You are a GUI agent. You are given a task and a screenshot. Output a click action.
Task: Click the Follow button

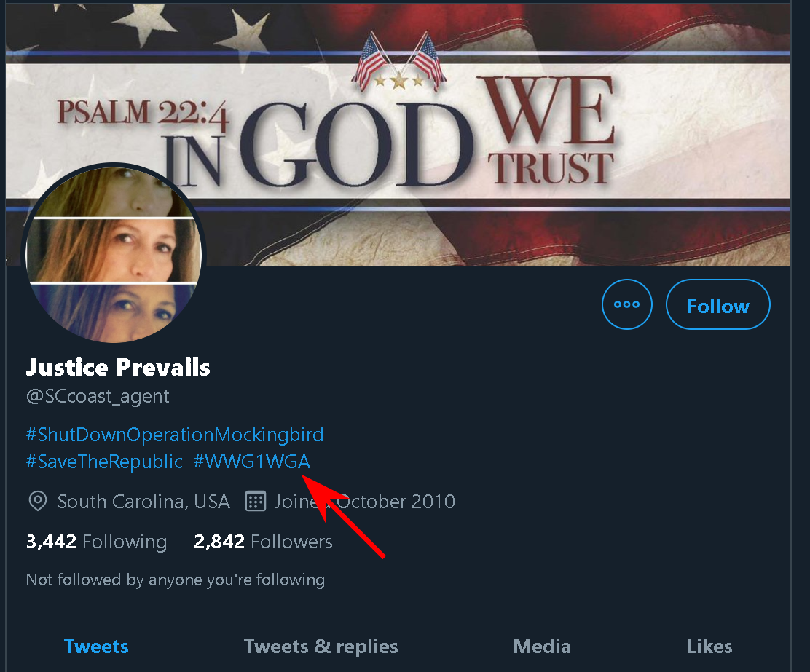pos(717,305)
